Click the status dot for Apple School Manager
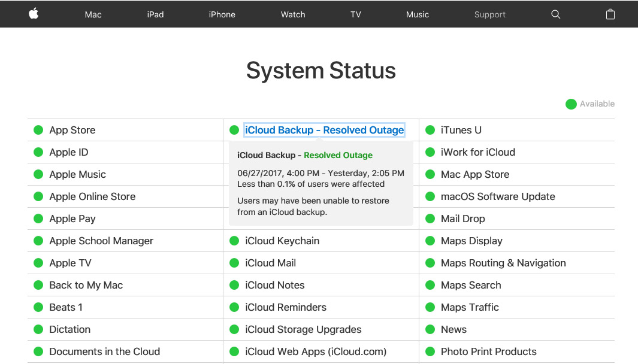Screen dimensions: 638x364 coord(38,241)
